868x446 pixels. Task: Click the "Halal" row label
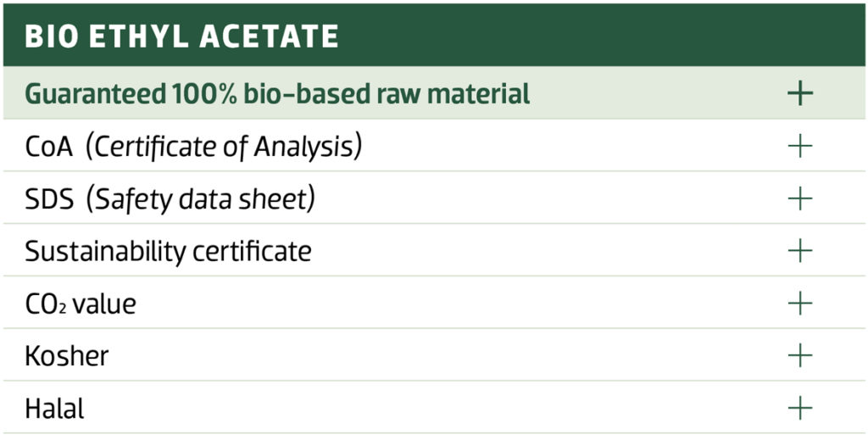(54, 409)
